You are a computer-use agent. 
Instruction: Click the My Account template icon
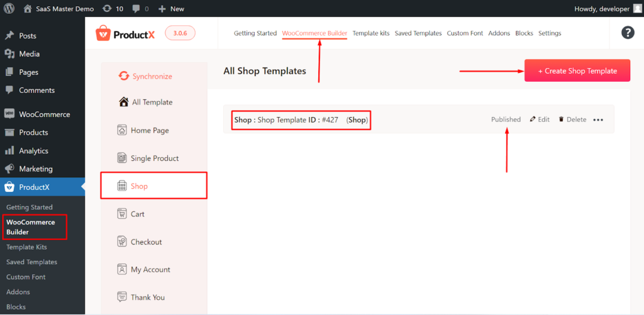point(121,269)
